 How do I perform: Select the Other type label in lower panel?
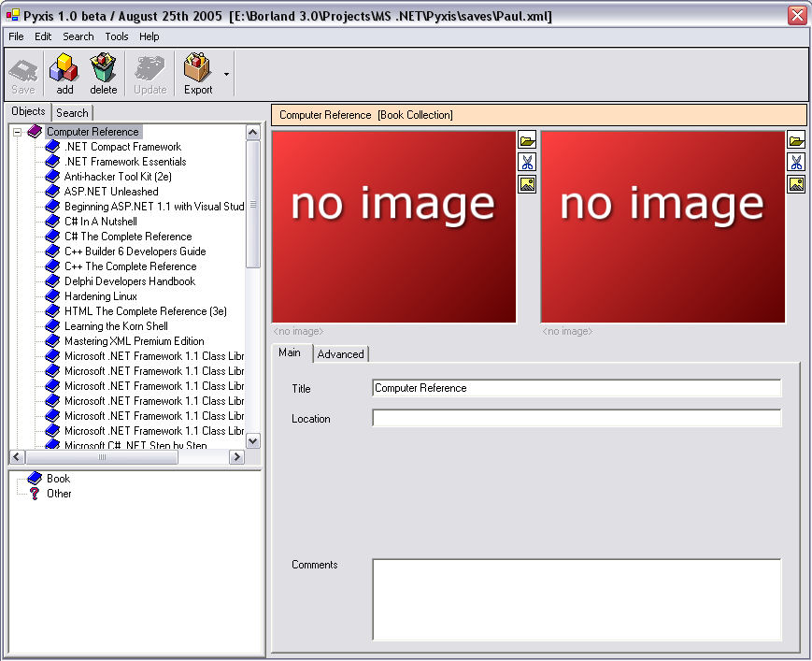tap(59, 494)
